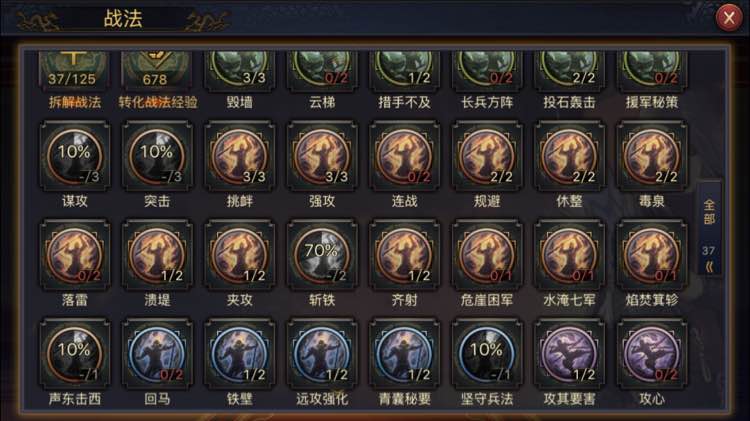Choose the 水淹七军 tactic icon

click(x=569, y=255)
